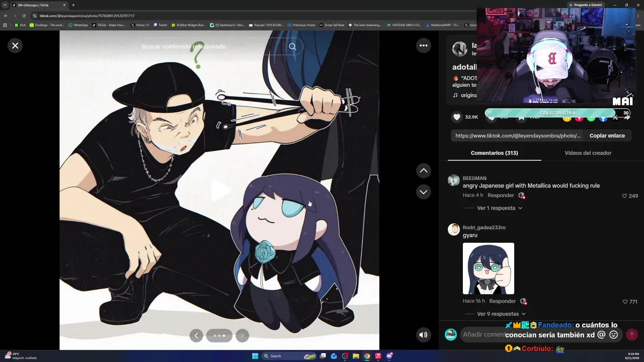
Task: Switch to the 'Comentarios (313)' tab
Action: coord(494,153)
